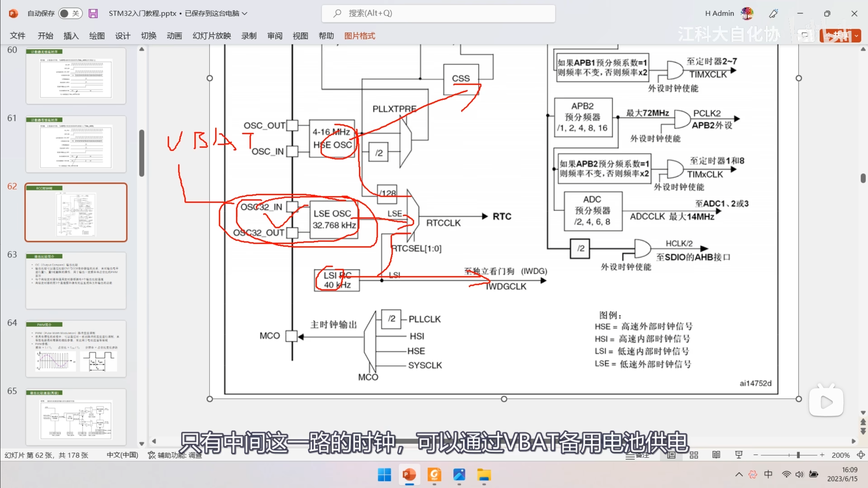This screenshot has height=488, width=868.
Task: Open the 幻灯片放映 menu tab
Action: [212, 36]
